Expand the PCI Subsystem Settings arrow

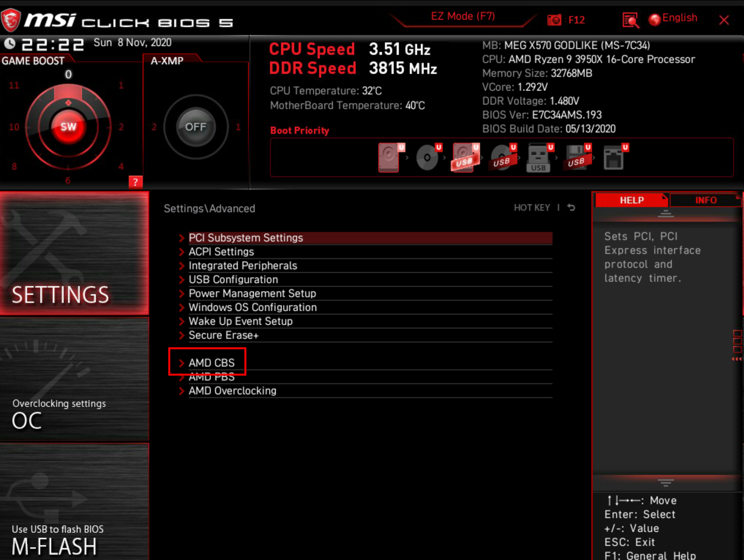coord(181,238)
